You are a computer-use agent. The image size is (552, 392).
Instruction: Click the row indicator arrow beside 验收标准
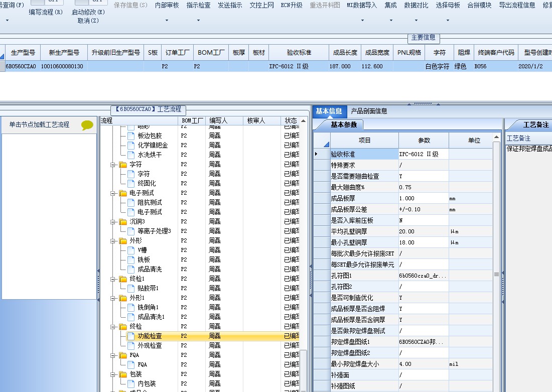pyautogui.click(x=316, y=154)
